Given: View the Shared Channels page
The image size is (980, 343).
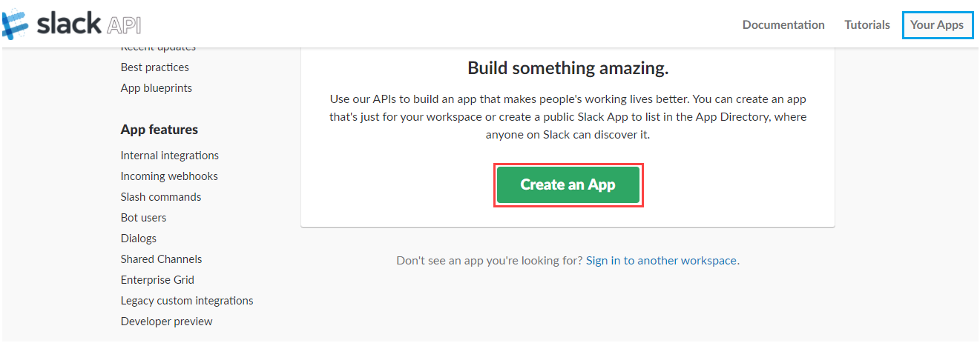Looking at the screenshot, I should [x=161, y=259].
